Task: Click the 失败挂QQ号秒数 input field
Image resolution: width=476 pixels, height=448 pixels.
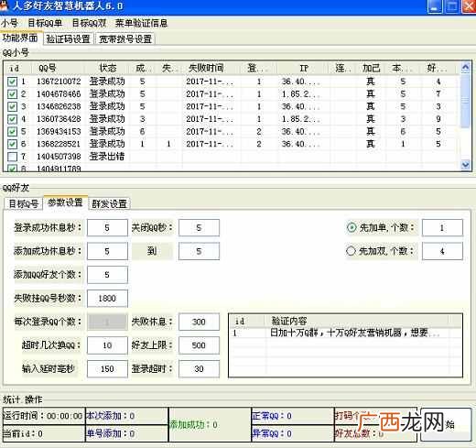Action: coord(107,299)
